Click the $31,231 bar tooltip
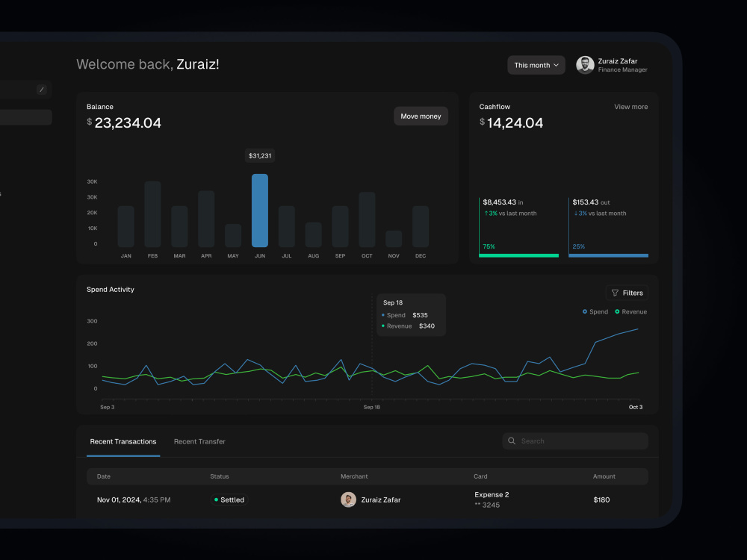This screenshot has width=747, height=560. click(260, 156)
